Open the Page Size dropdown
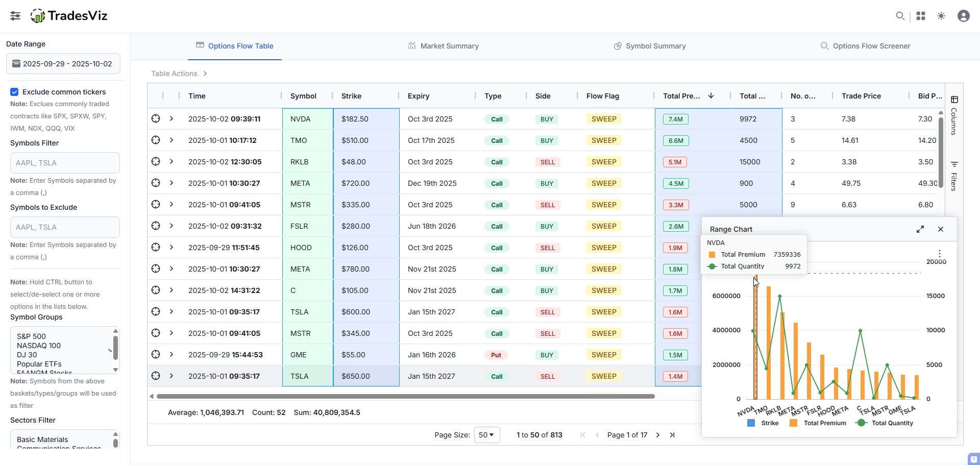Image resolution: width=980 pixels, height=465 pixels. tap(487, 435)
